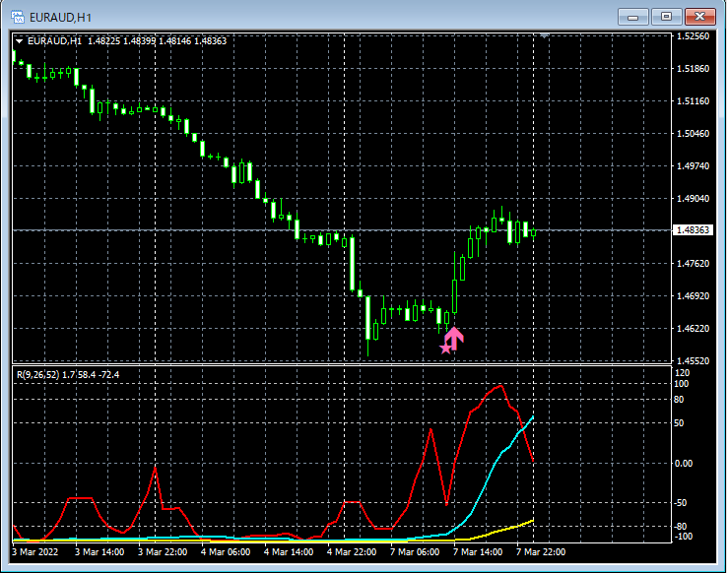The image size is (728, 573).
Task: Click the 7 Mar 14:00 time label
Action: coord(478,552)
